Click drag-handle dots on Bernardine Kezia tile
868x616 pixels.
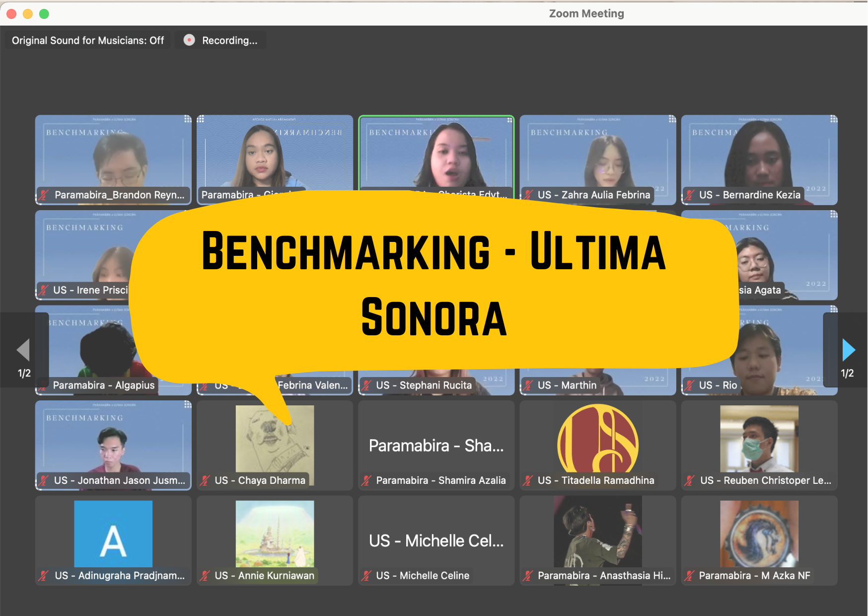(834, 119)
